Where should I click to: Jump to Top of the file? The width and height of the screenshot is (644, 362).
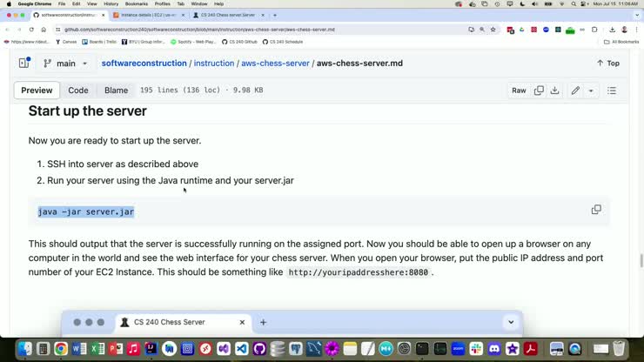pyautogui.click(x=607, y=64)
